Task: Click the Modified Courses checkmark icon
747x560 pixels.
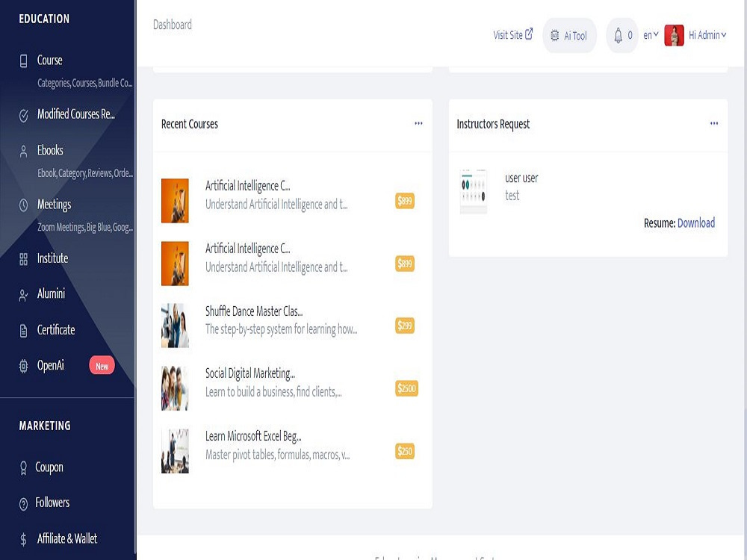Action: 23,115
